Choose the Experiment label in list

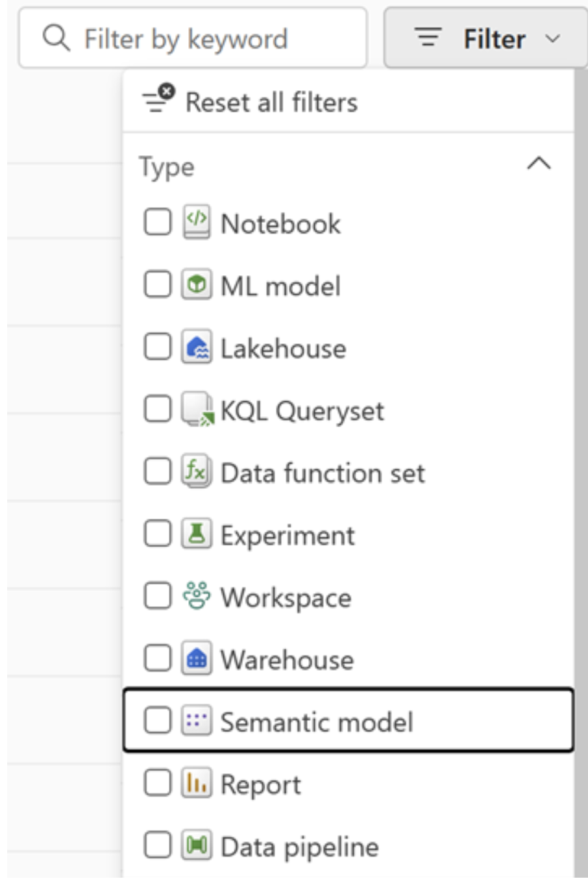pyautogui.click(x=288, y=536)
